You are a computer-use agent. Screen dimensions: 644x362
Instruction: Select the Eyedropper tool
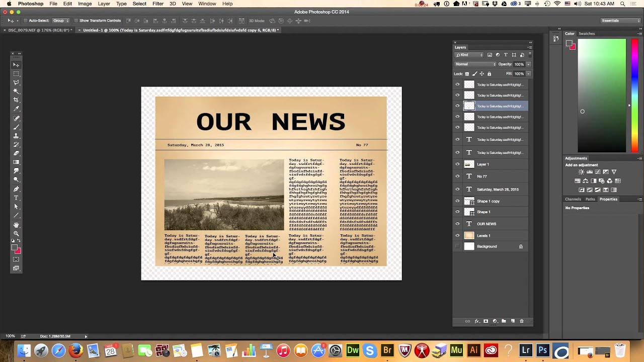[16, 109]
